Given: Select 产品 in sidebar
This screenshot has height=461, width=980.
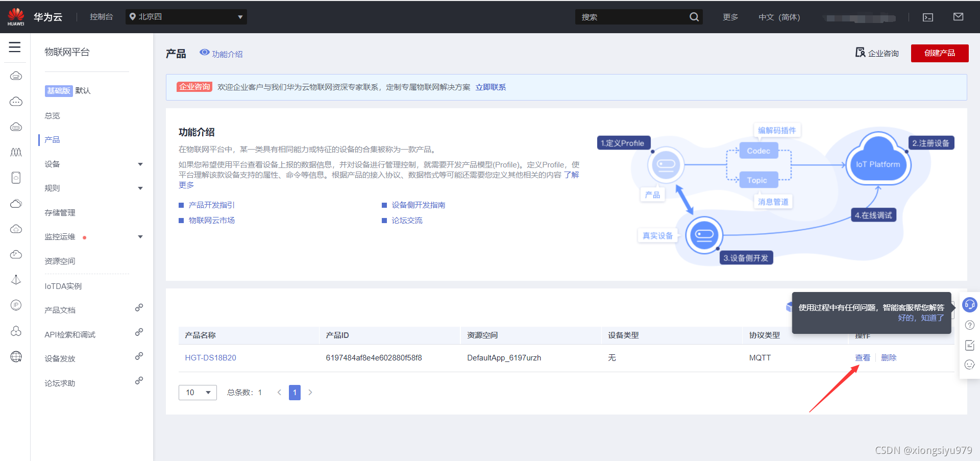Looking at the screenshot, I should tap(52, 139).
